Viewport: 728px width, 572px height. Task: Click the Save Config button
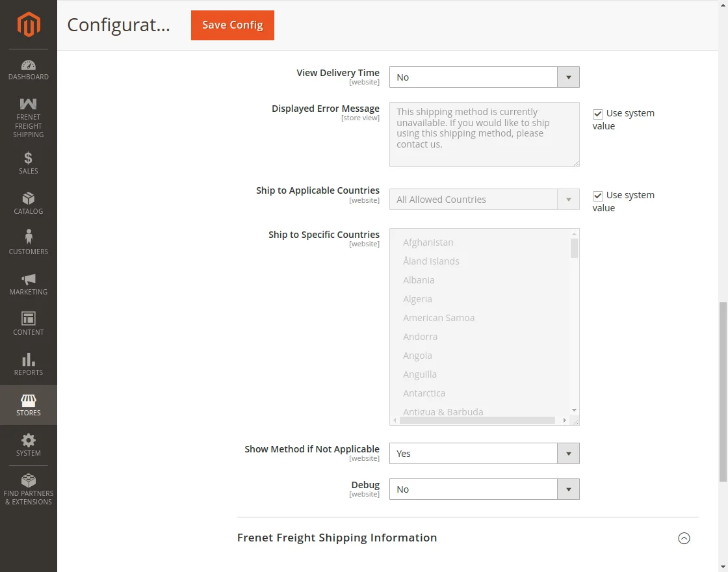[x=232, y=25]
